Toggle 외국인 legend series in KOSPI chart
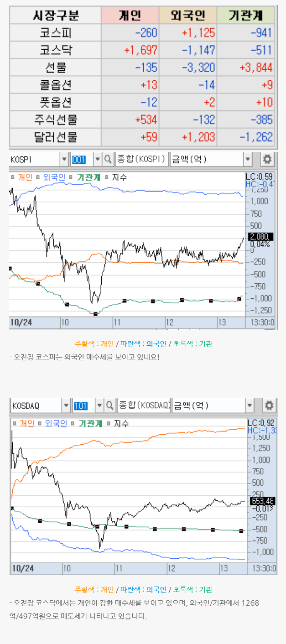286x644 pixels. pyautogui.click(x=54, y=177)
